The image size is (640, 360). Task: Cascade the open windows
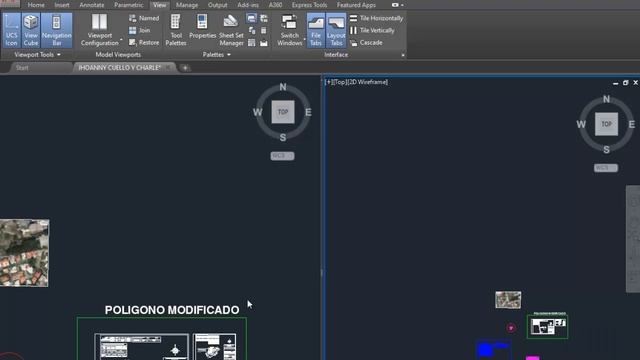pos(366,42)
